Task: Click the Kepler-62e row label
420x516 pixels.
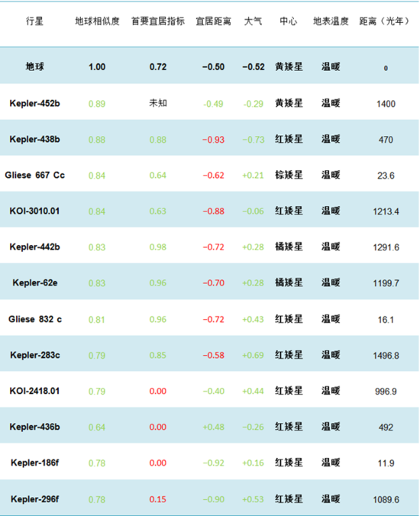Action: [x=35, y=282]
